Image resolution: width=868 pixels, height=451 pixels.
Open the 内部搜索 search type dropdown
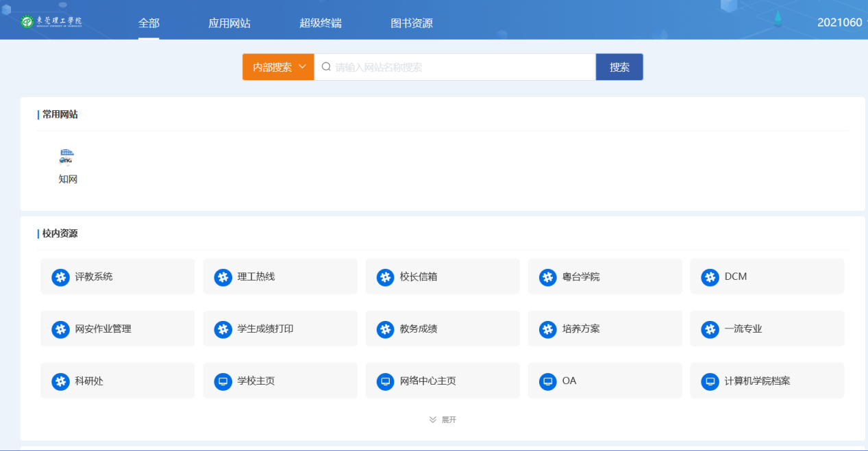(278, 67)
